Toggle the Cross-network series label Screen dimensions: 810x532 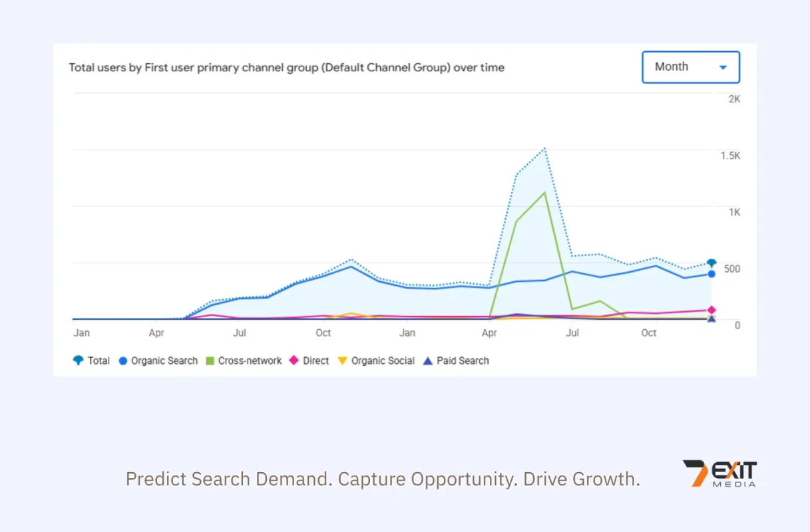click(x=250, y=360)
